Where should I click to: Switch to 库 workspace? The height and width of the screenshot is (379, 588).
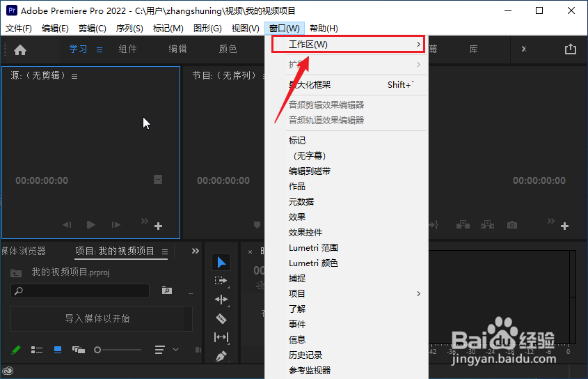click(474, 49)
